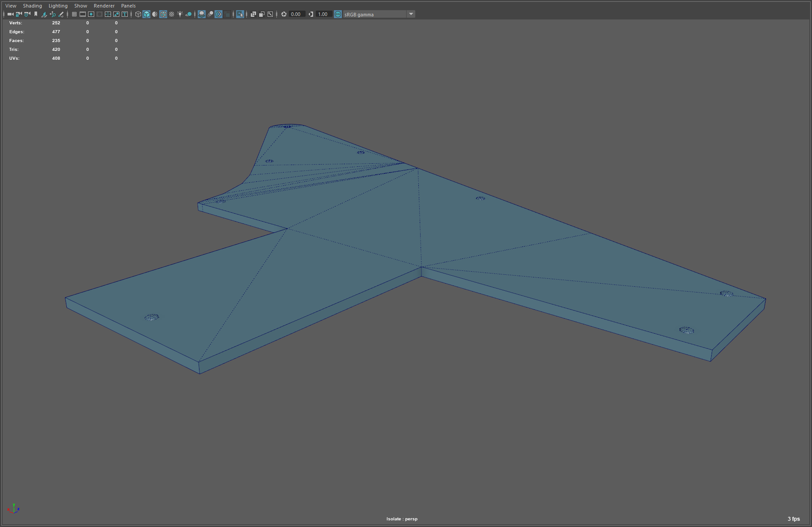This screenshot has width=812, height=527.
Task: Switch to Wireframe display mode
Action: click(x=138, y=14)
